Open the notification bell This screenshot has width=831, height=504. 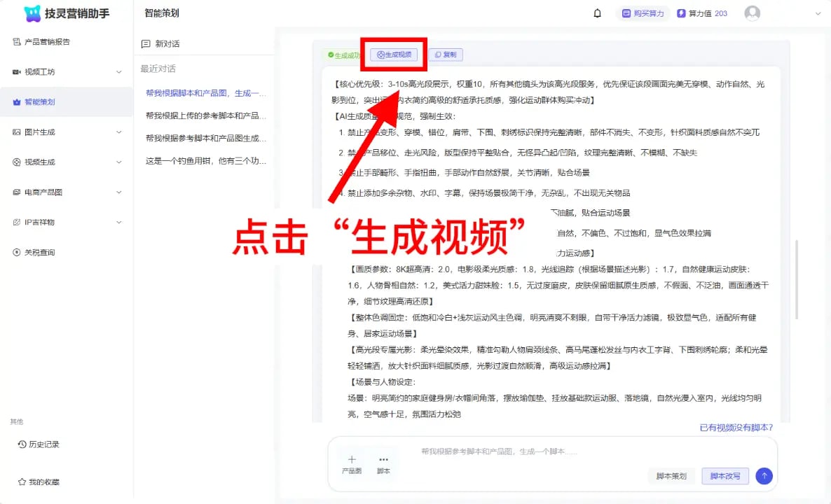(597, 13)
